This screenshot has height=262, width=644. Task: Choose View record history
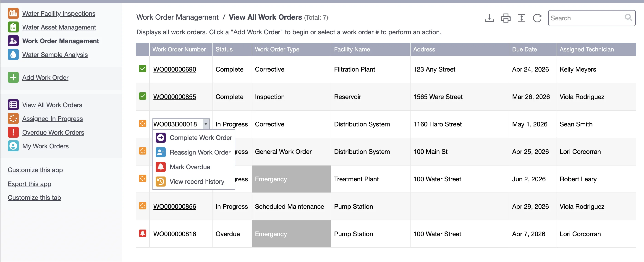pyautogui.click(x=197, y=181)
